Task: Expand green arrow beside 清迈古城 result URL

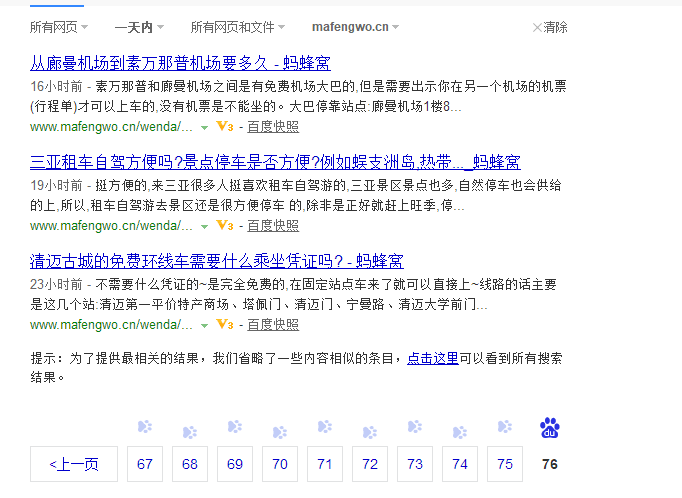Action: 204,326
